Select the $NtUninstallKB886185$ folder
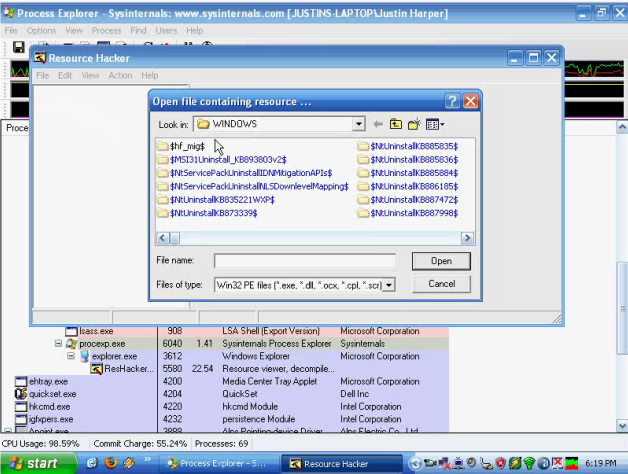628x474 pixels. pyautogui.click(x=408, y=186)
